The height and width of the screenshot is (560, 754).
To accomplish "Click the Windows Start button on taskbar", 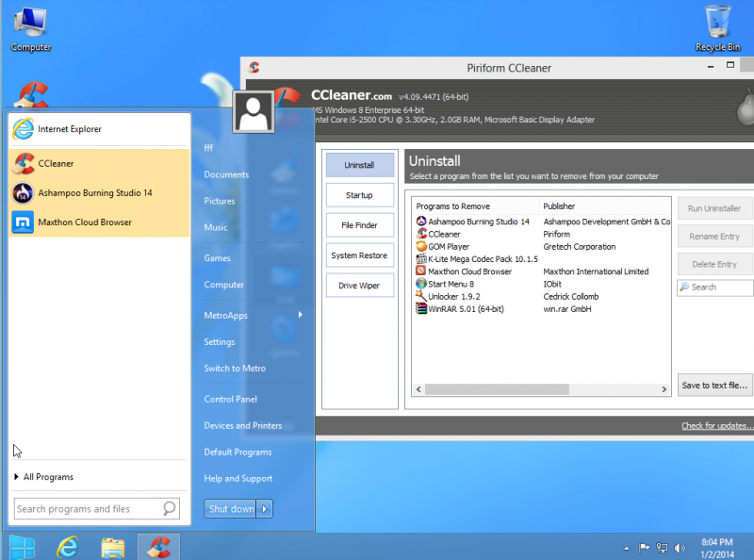I will pos(22,548).
